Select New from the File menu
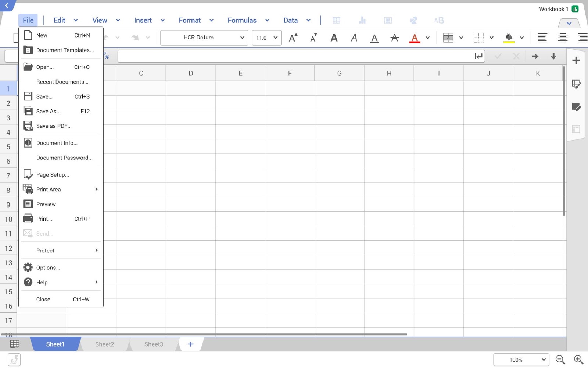Image resolution: width=588 pixels, height=368 pixels. pyautogui.click(x=61, y=35)
